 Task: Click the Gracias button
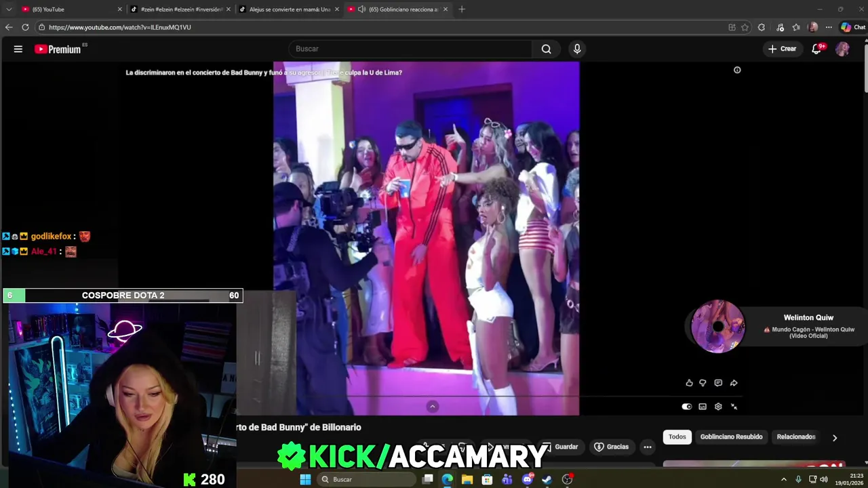point(612,447)
